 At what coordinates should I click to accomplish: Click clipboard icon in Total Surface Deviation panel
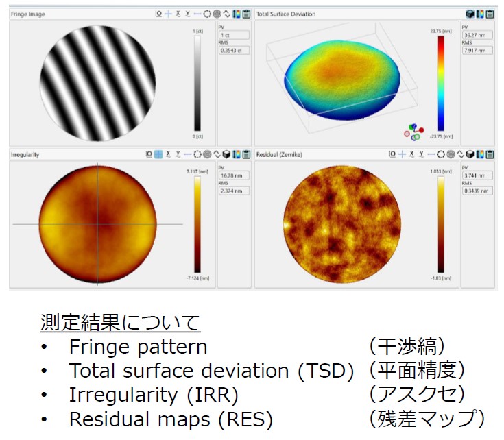point(490,14)
